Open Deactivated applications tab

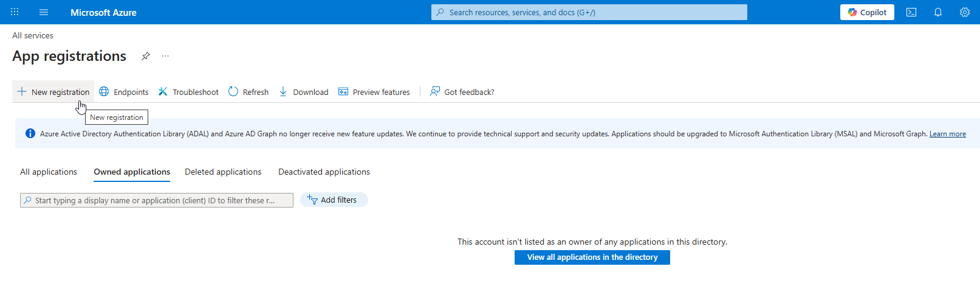(324, 172)
